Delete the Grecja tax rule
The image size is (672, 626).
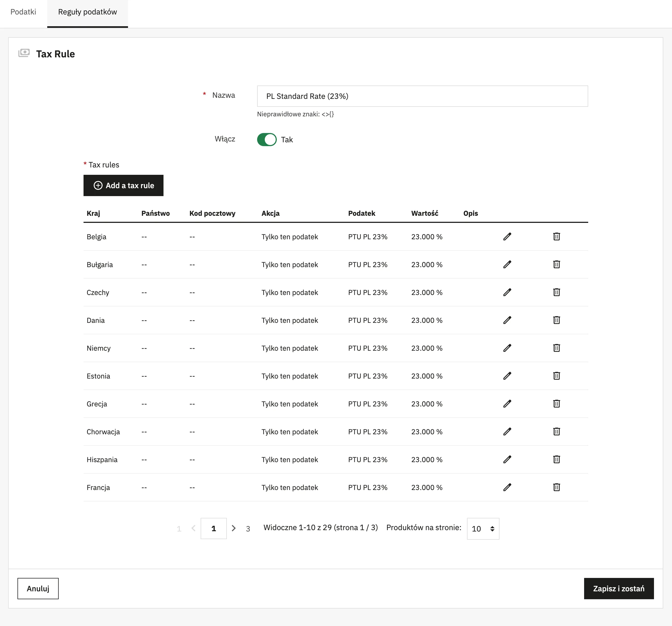[556, 403]
